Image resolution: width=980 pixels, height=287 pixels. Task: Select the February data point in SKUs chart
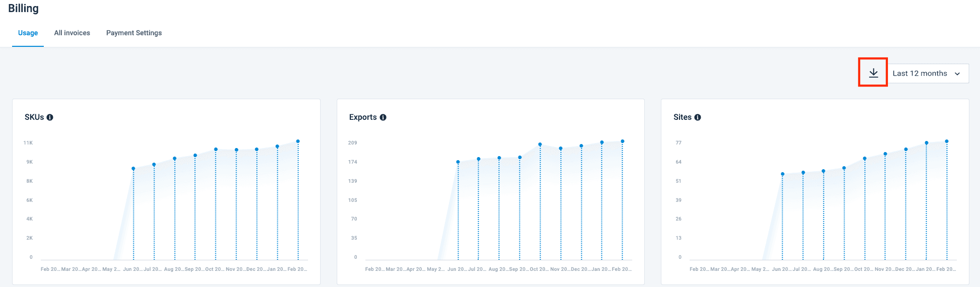[298, 141]
